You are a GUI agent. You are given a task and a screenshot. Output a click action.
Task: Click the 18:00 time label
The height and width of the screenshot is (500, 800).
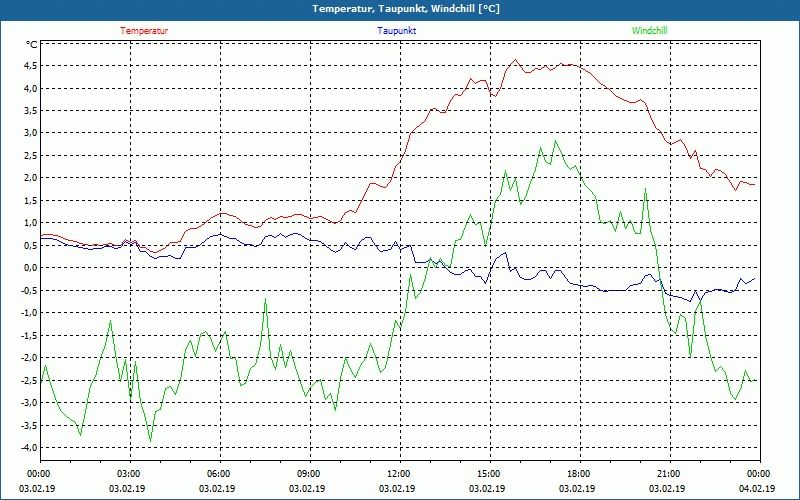click(x=579, y=474)
